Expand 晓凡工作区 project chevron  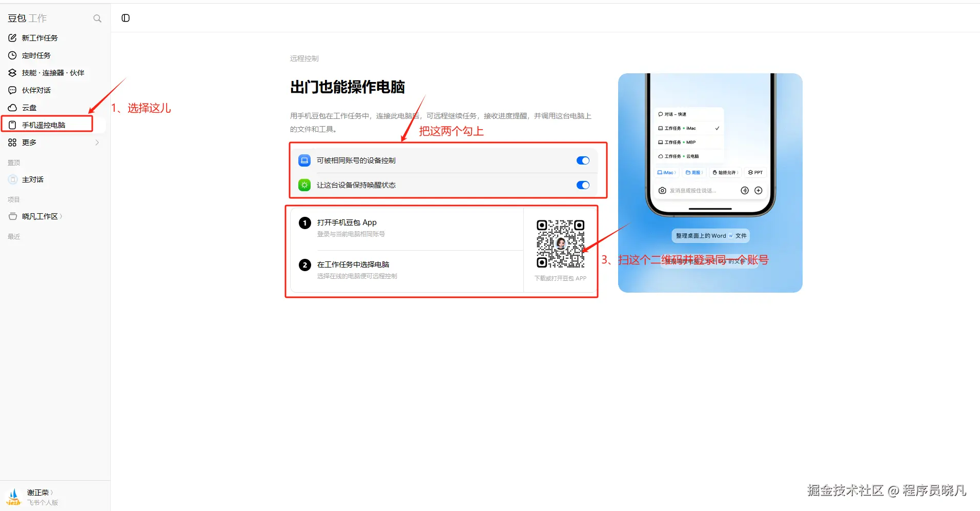coord(61,216)
